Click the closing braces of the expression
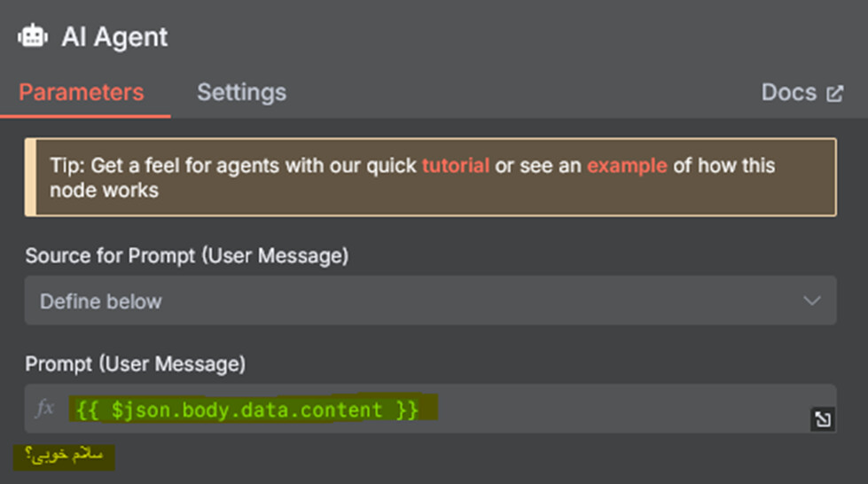The height and width of the screenshot is (484, 868). tap(408, 410)
